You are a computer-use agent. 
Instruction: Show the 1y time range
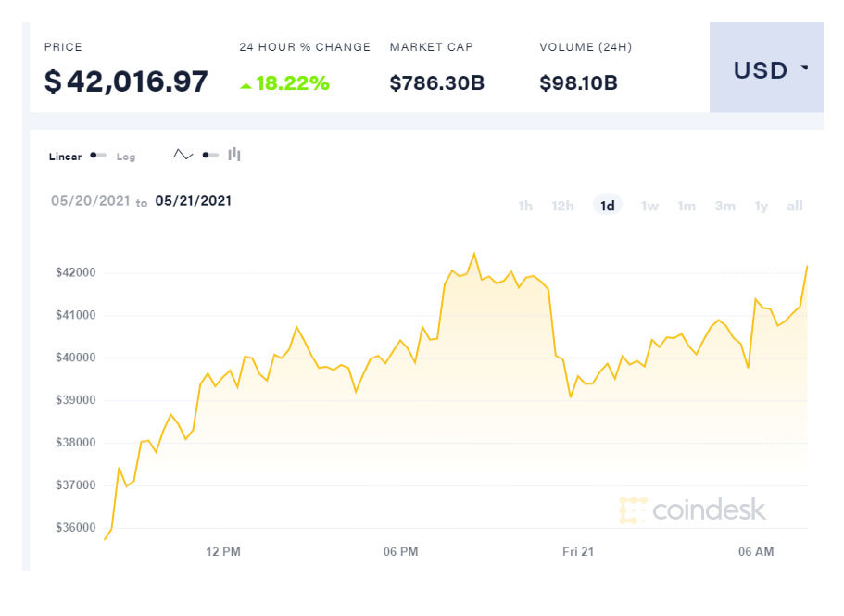[761, 206]
